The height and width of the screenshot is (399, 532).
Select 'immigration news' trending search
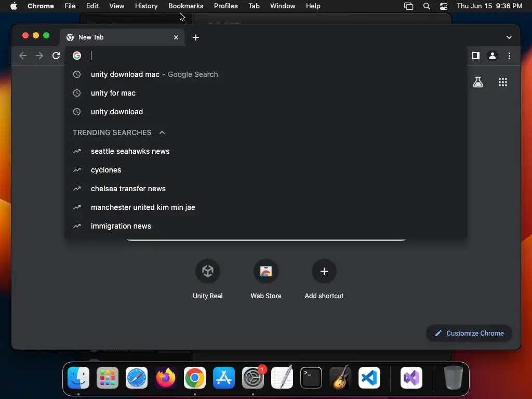click(266, 226)
